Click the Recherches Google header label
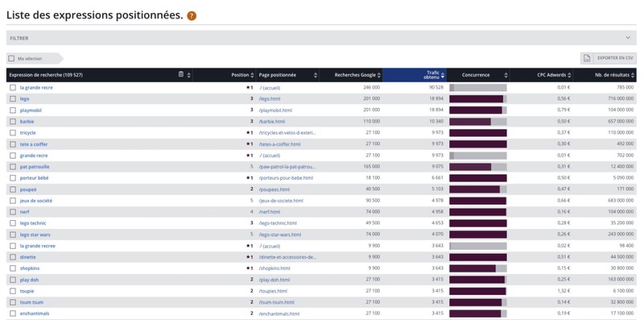 [x=355, y=75]
